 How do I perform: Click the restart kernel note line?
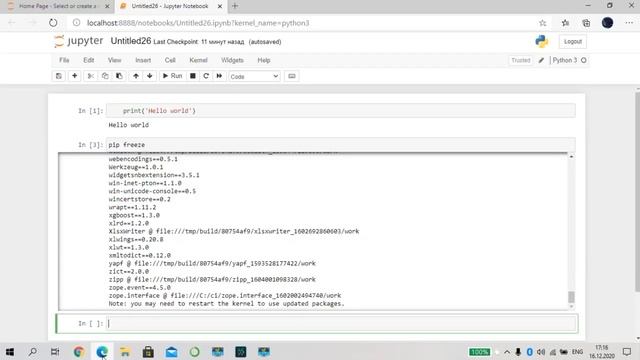tap(227, 304)
